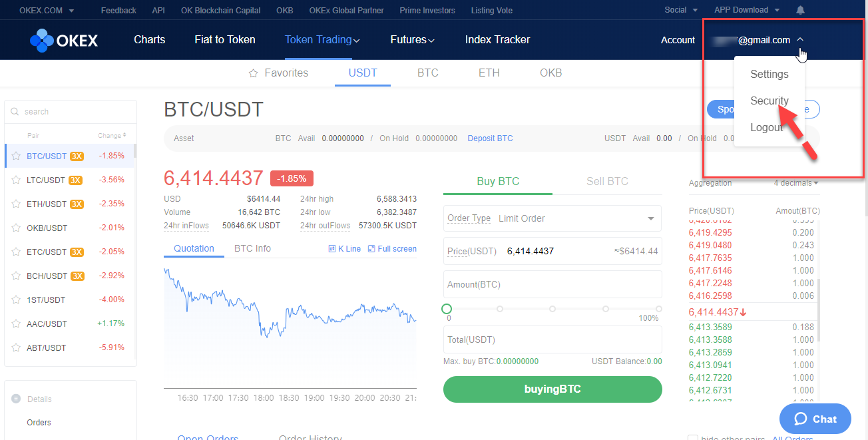Favorite the BTC/USDT pair with its star
The height and width of the screenshot is (440, 868).
pyautogui.click(x=16, y=156)
